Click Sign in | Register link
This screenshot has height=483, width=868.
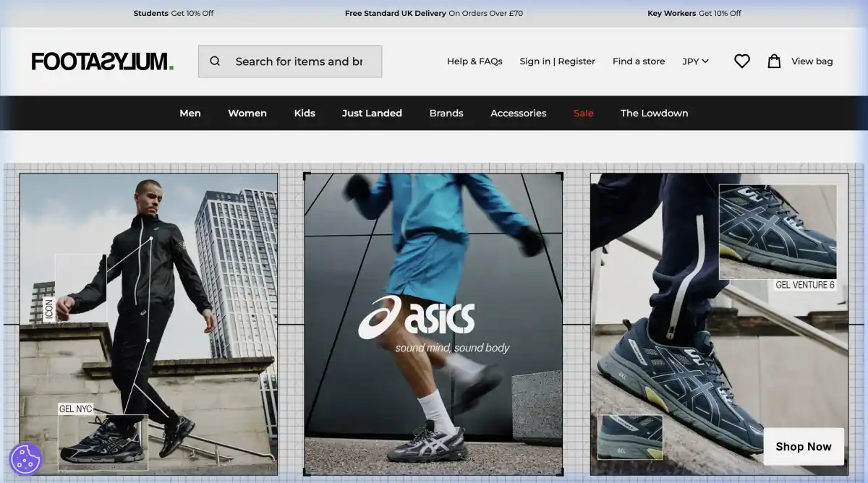point(557,61)
